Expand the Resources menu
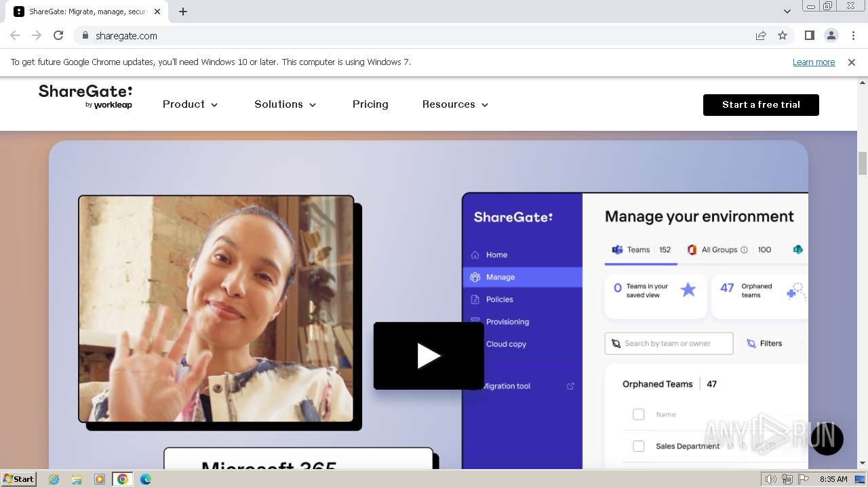868x488 pixels. [x=456, y=104]
